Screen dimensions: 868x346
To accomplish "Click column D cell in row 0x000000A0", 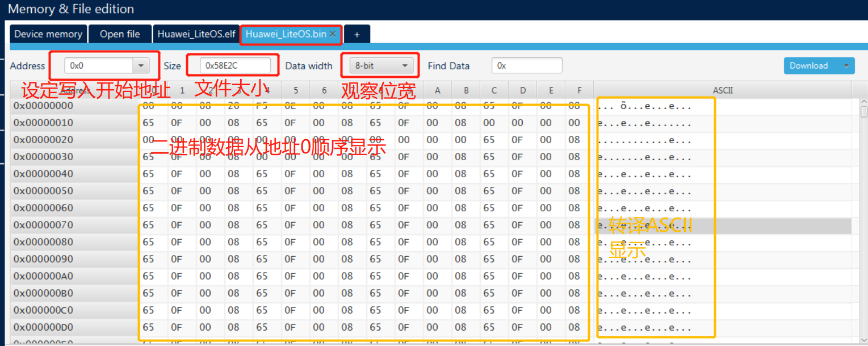I will pos(523,276).
